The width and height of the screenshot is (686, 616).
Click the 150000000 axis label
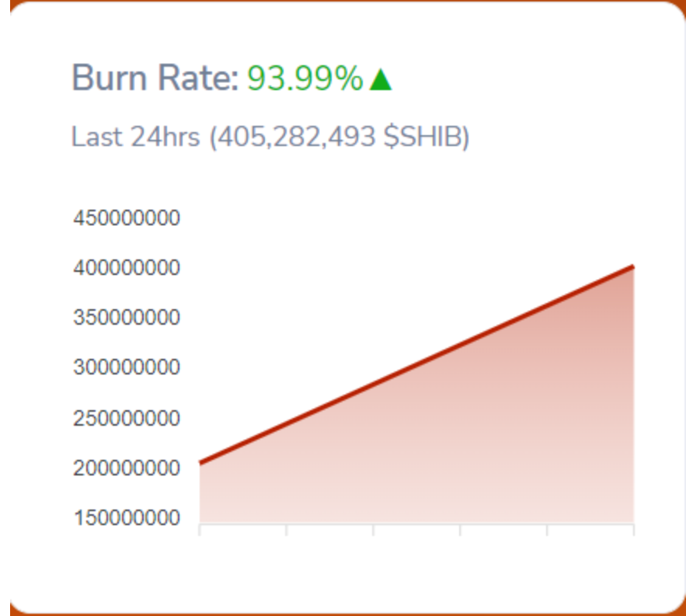point(127,518)
